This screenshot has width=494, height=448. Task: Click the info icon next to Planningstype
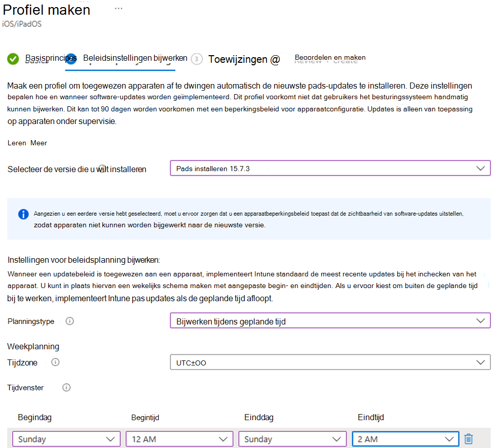pos(69,321)
